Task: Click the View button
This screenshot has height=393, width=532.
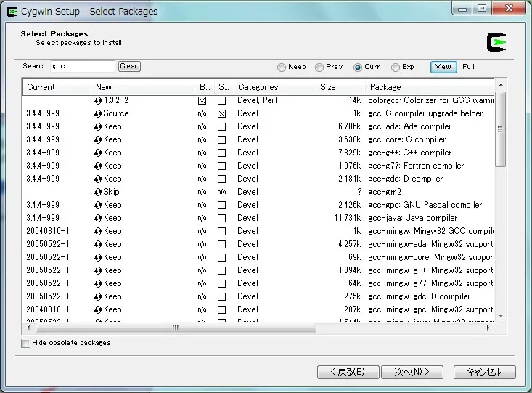Action: click(x=443, y=67)
